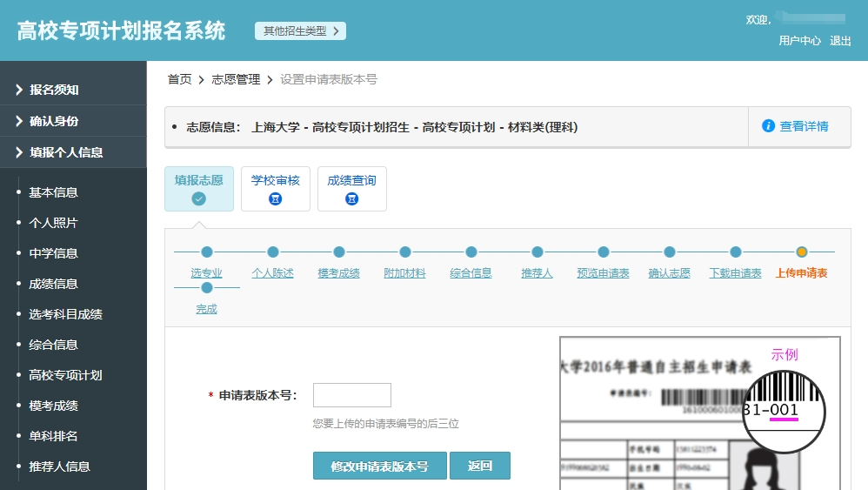The height and width of the screenshot is (490, 868).
Task: Expand the 确认身份 sidebar section
Action: coord(73,121)
